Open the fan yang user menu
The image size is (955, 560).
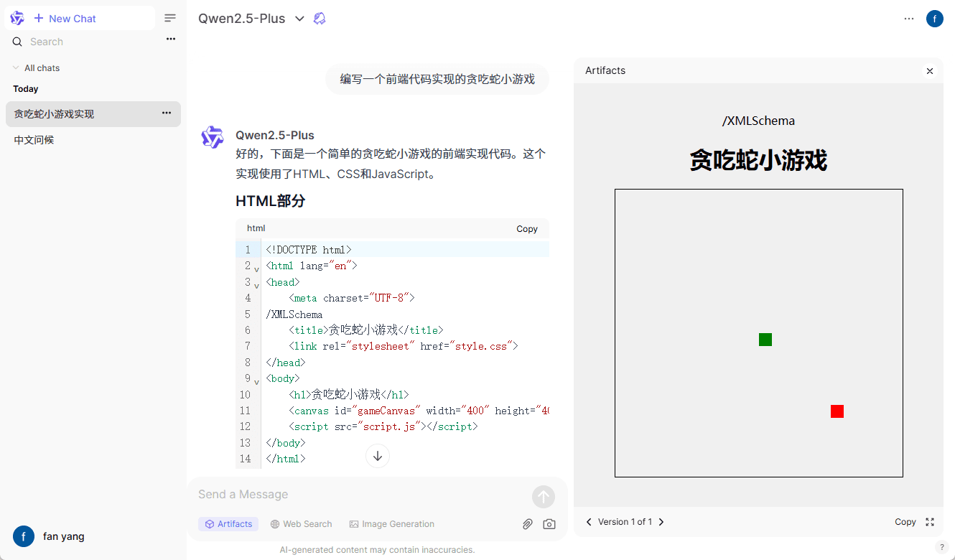[49, 536]
